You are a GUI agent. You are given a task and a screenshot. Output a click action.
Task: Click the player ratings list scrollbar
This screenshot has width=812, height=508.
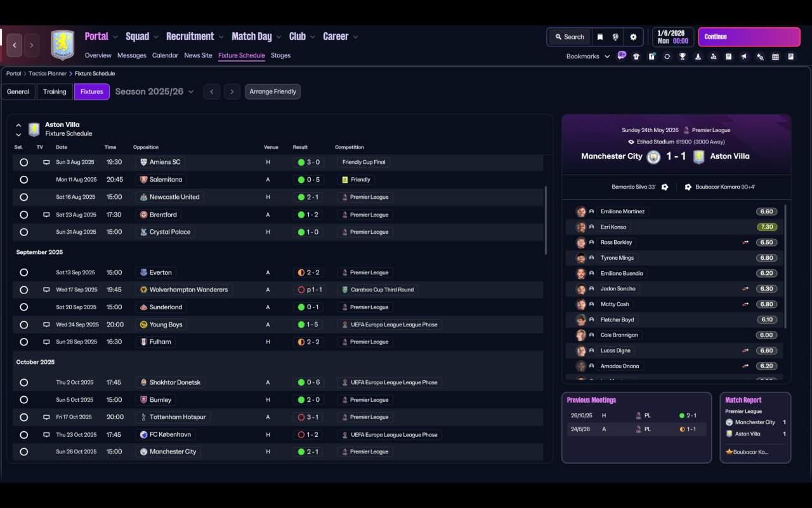pos(786,265)
